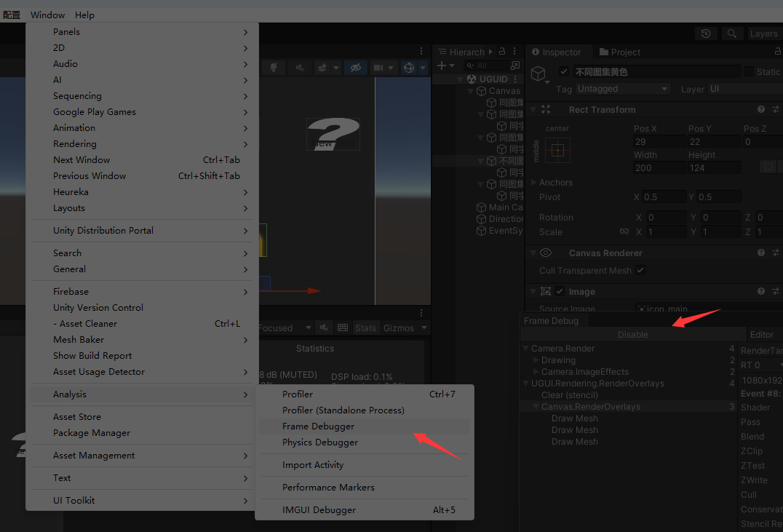Choose Physics Debugger menu entry
Viewport: 783px width, 532px height.
[365, 442]
